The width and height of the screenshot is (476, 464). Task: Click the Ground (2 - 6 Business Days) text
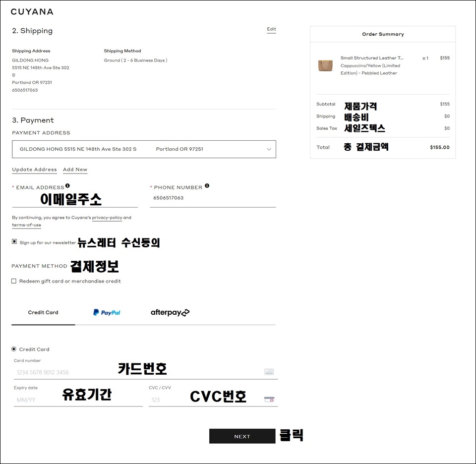[135, 60]
